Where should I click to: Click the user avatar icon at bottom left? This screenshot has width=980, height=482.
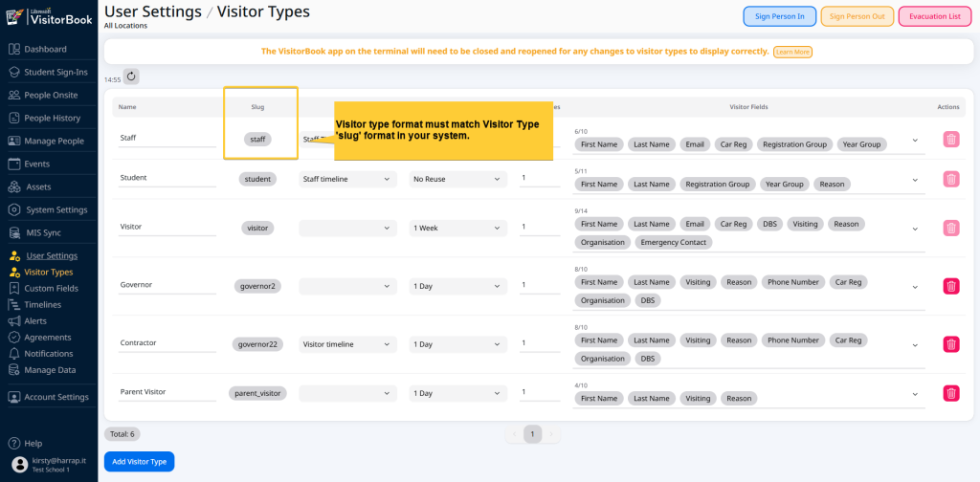19,465
